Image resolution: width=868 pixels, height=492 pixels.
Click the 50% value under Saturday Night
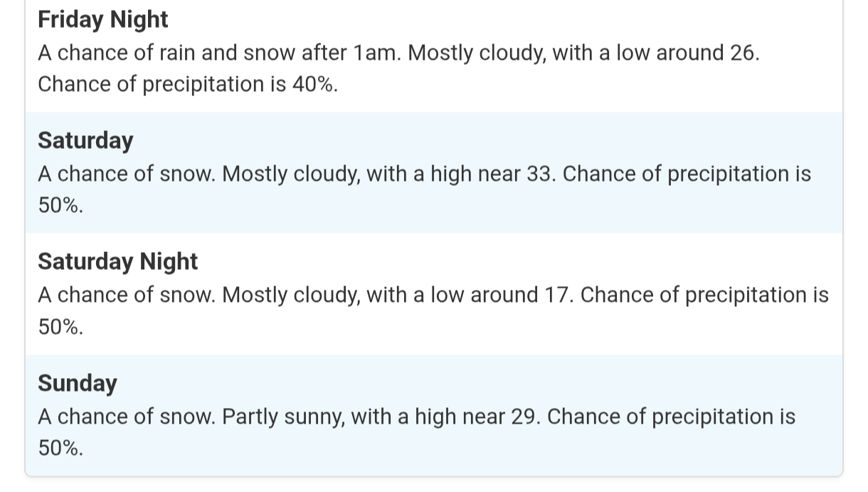60,327
